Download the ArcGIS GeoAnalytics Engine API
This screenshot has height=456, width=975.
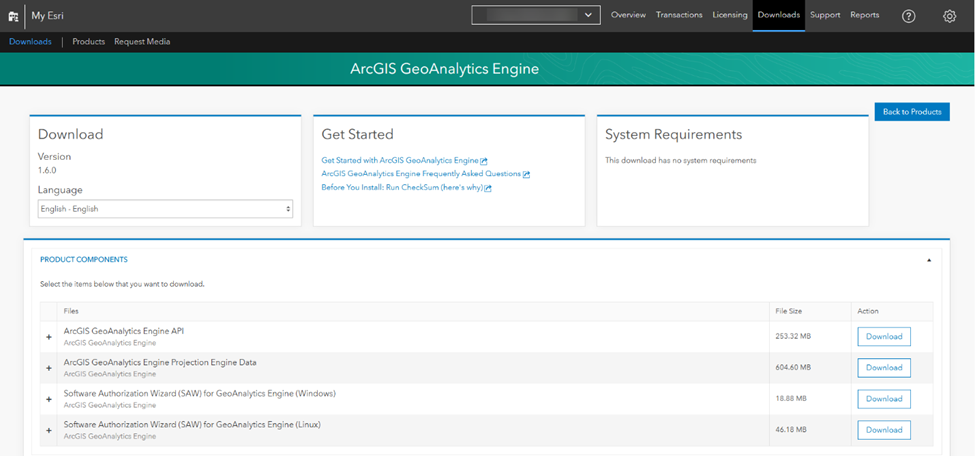pos(884,336)
